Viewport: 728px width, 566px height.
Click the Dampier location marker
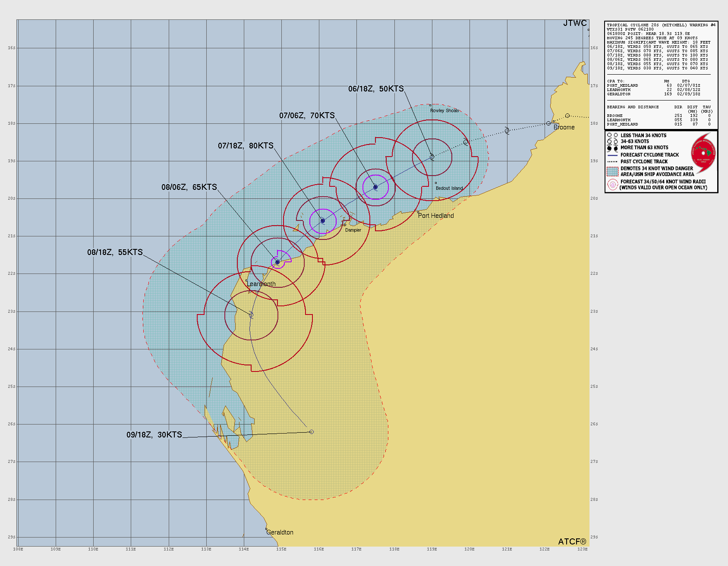click(345, 225)
